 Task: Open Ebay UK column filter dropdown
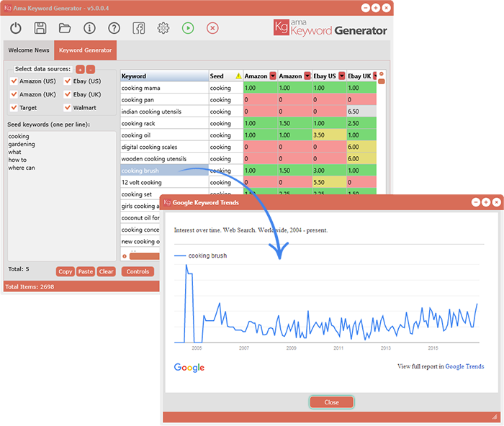(375, 76)
